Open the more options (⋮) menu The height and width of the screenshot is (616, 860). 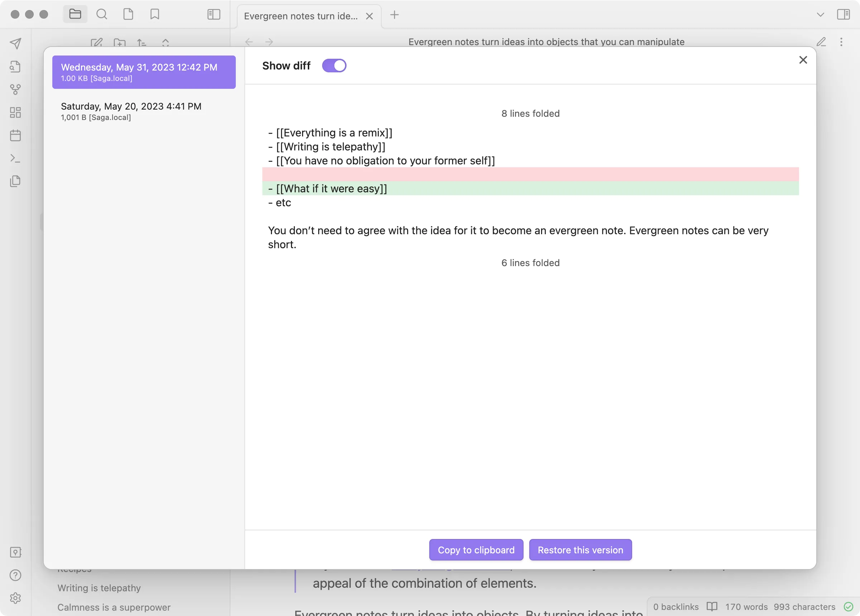[841, 42]
